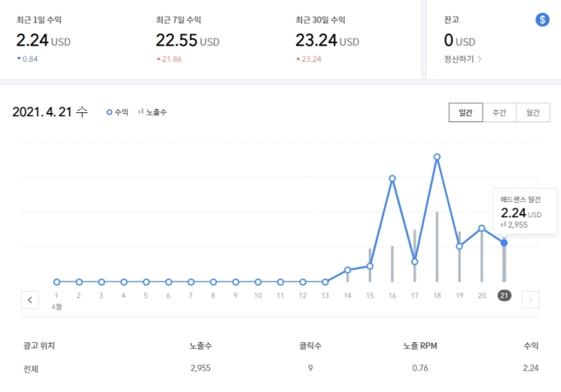Select the highlighted day 21 on axis
This screenshot has width=561, height=392.
click(x=504, y=295)
